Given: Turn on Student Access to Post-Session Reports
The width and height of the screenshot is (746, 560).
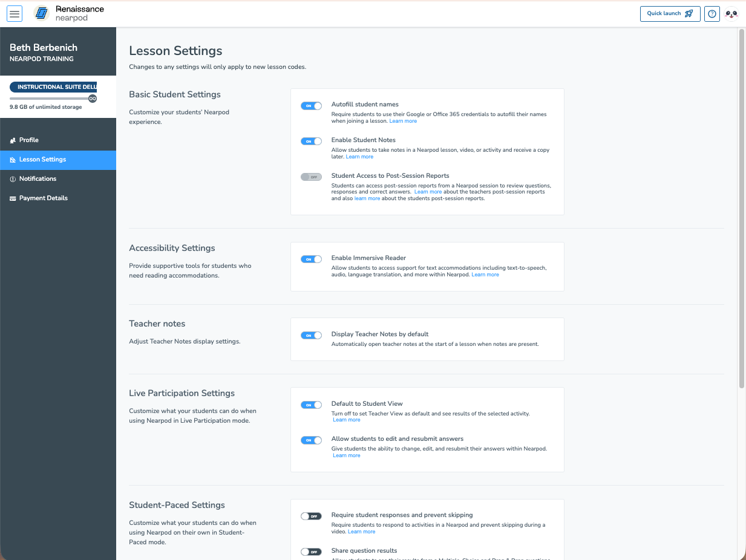Looking at the screenshot, I should click(x=311, y=177).
